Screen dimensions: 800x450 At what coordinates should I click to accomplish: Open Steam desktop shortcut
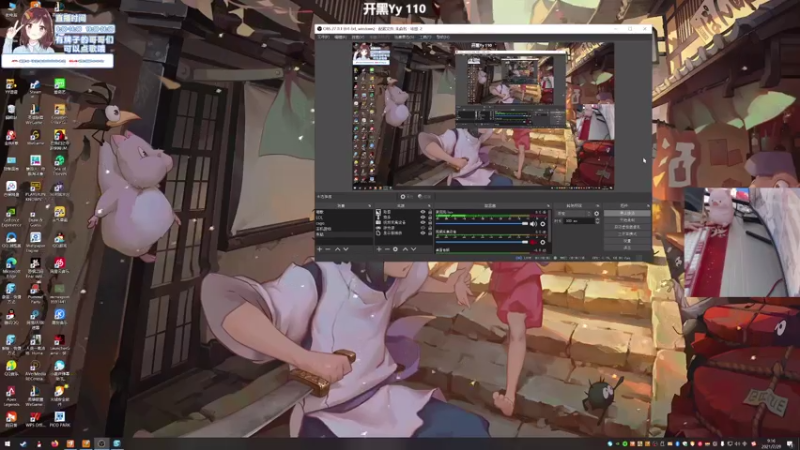tap(35, 86)
